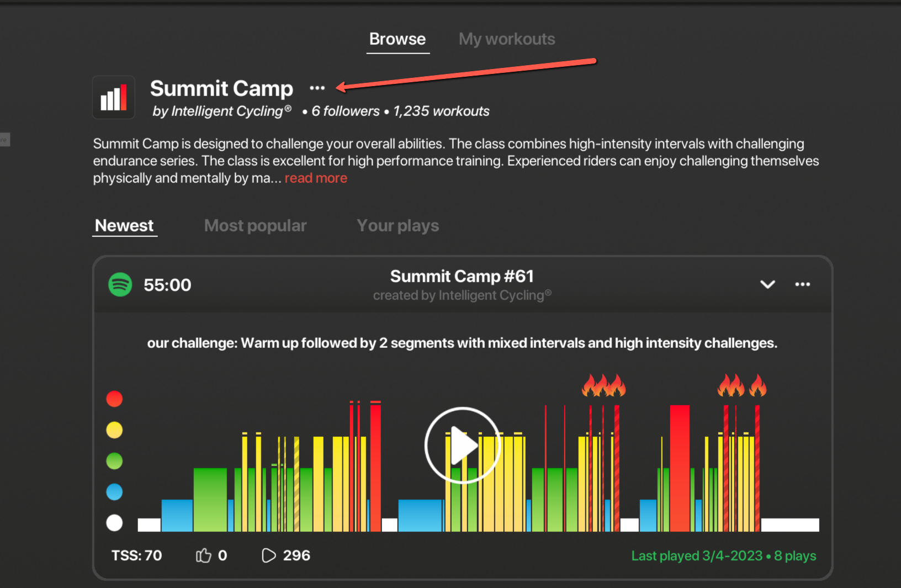901x588 pixels.
Task: Click the play count icon beside 296
Action: pos(268,555)
